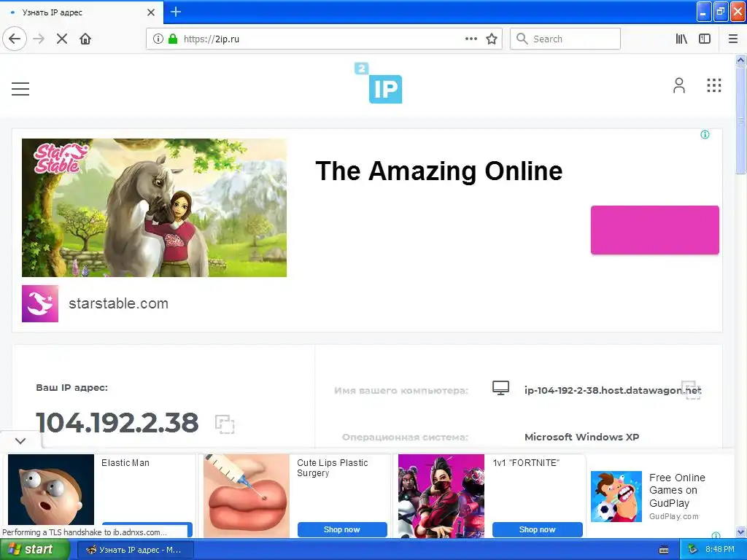The width and height of the screenshot is (747, 560).
Task: Open the Windows XP start button
Action: (x=34, y=550)
